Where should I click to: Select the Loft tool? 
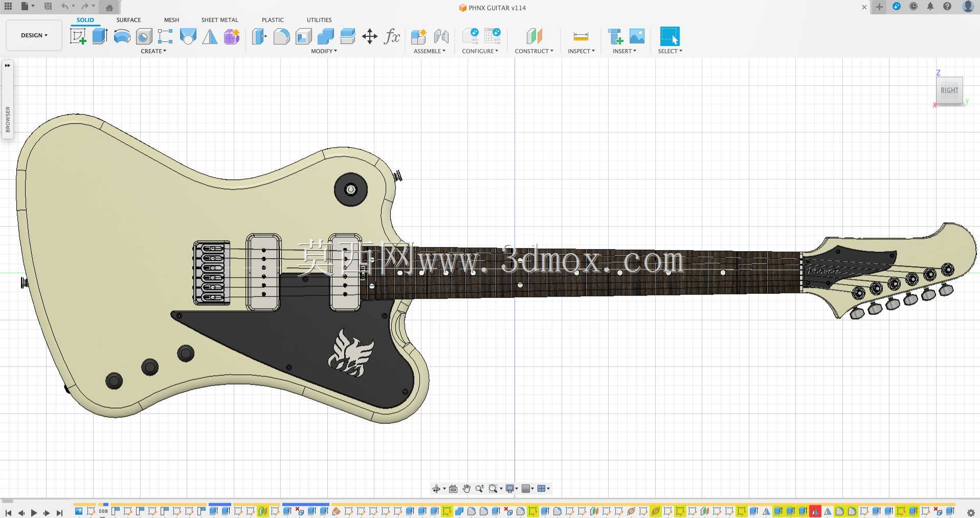click(x=188, y=36)
